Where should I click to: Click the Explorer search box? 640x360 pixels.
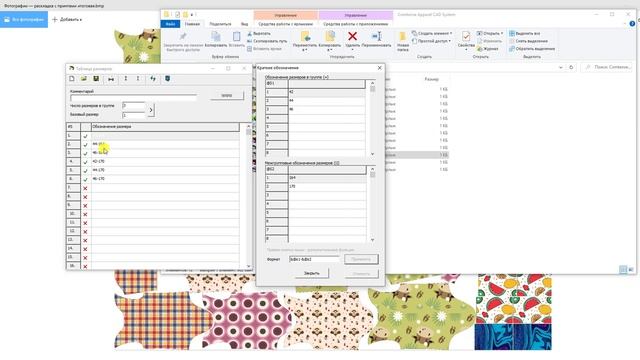coord(607,67)
